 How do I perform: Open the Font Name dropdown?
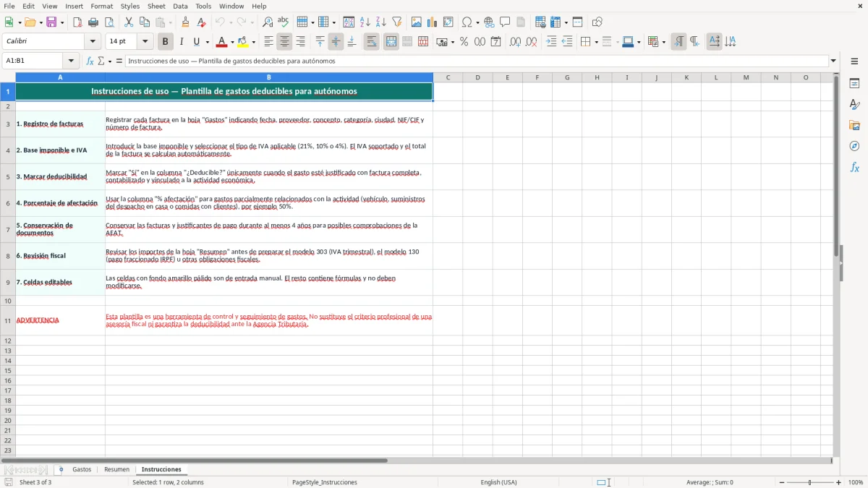point(93,42)
